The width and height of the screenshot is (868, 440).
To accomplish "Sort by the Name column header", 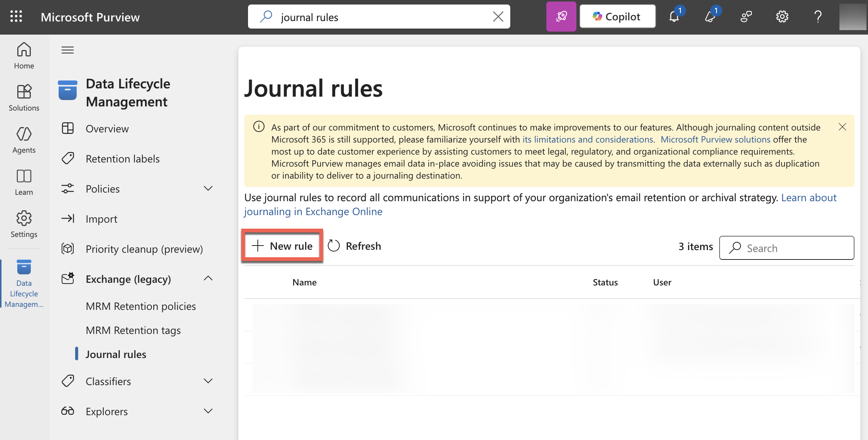I will coord(304,282).
